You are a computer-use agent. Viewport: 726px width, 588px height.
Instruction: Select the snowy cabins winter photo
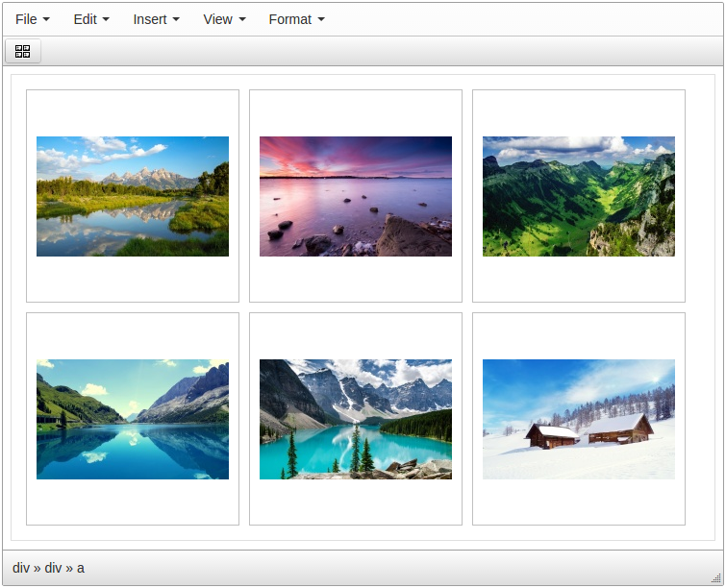(579, 419)
